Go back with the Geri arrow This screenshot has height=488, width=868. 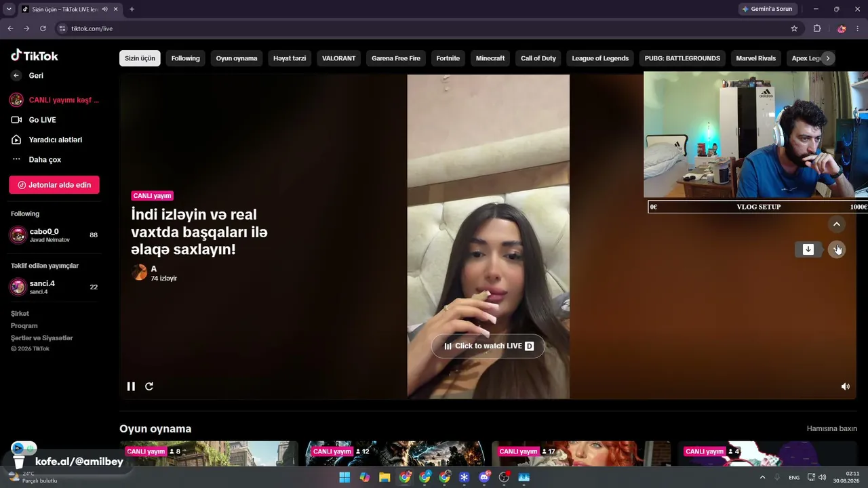point(16,76)
